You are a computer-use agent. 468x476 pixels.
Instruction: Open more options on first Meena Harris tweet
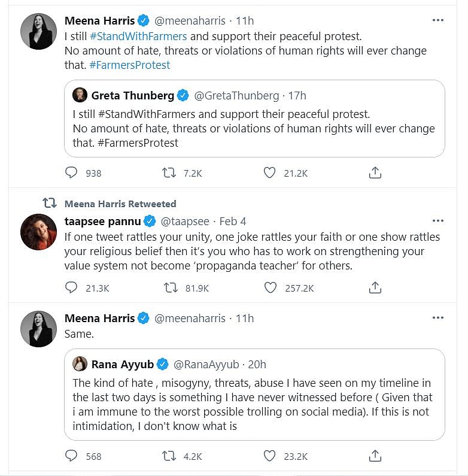[x=438, y=20]
